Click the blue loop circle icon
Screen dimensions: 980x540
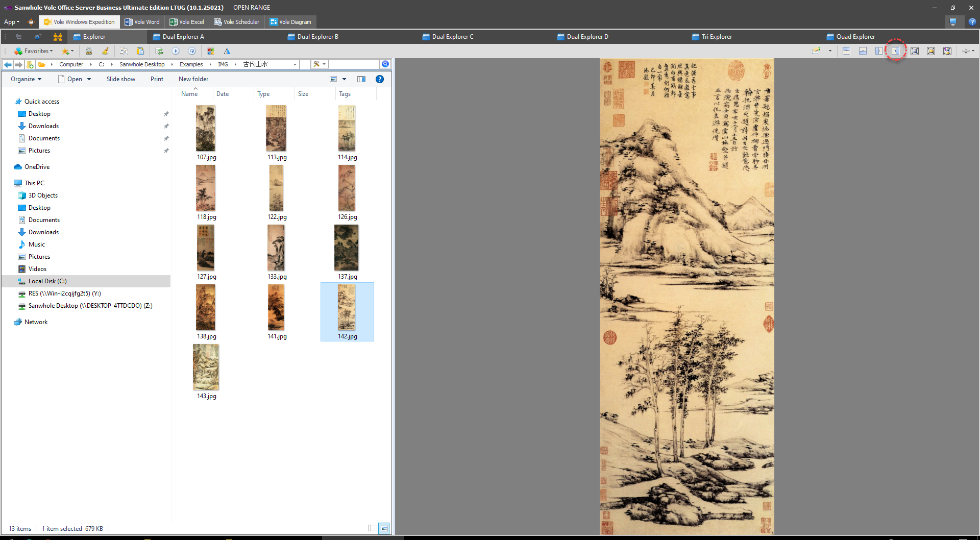tap(192, 51)
